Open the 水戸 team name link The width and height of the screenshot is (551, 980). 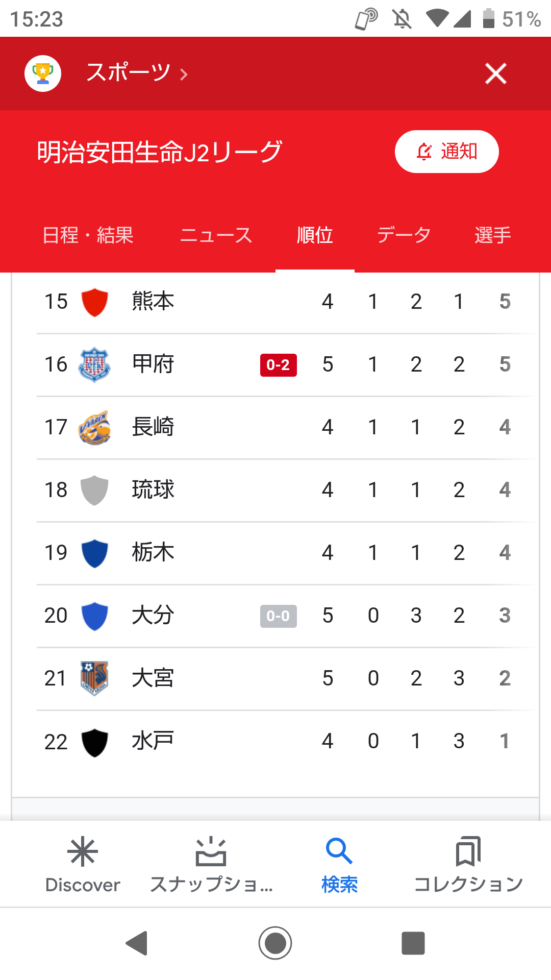tap(153, 741)
